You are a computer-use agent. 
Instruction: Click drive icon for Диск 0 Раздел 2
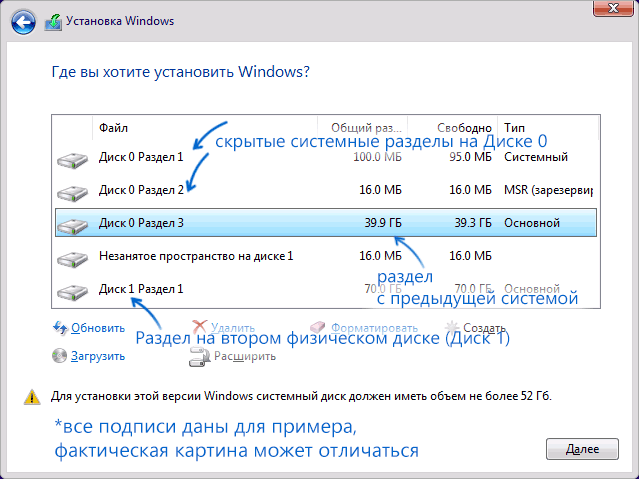pos(73,193)
